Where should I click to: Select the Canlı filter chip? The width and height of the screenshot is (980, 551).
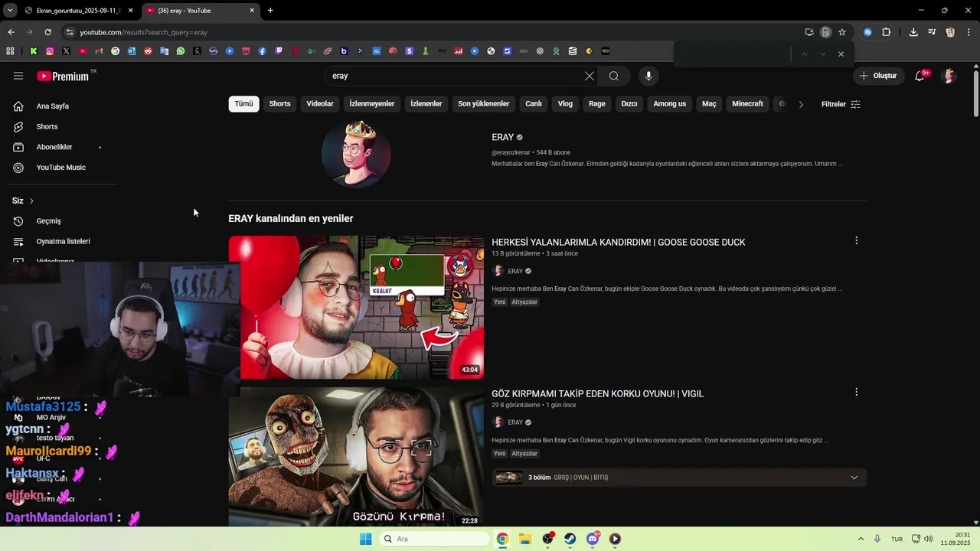(x=534, y=104)
